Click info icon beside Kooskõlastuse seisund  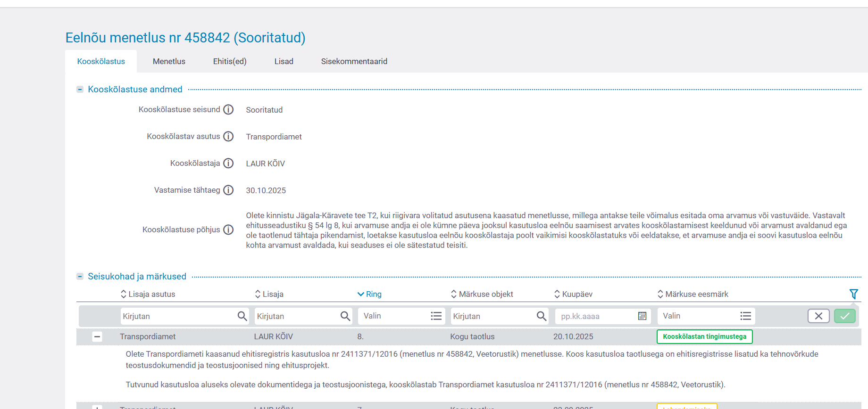(228, 110)
